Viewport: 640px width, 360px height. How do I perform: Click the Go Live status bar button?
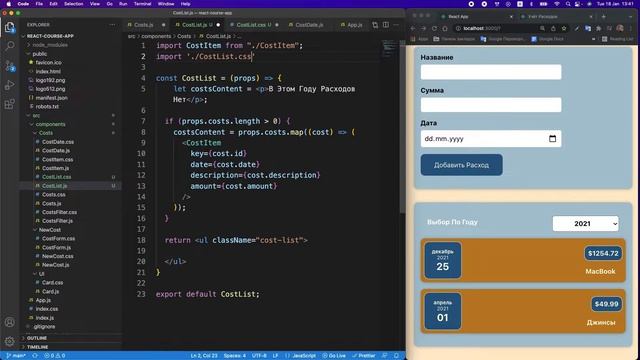[333, 356]
